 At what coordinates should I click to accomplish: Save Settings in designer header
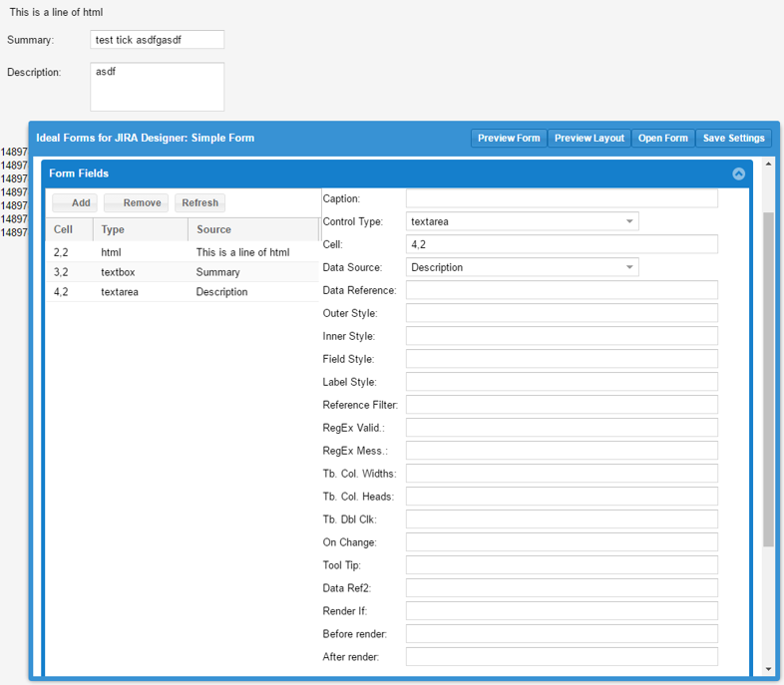coord(733,138)
